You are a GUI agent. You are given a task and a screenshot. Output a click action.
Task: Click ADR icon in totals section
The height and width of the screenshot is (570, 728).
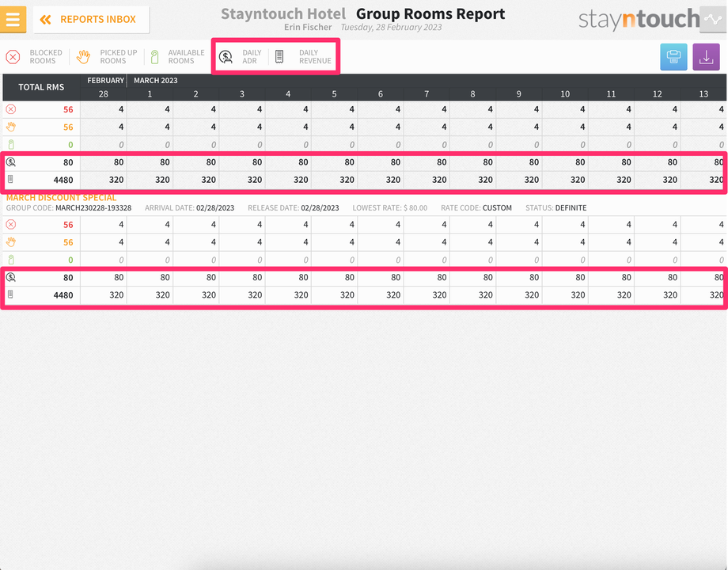[x=11, y=162]
